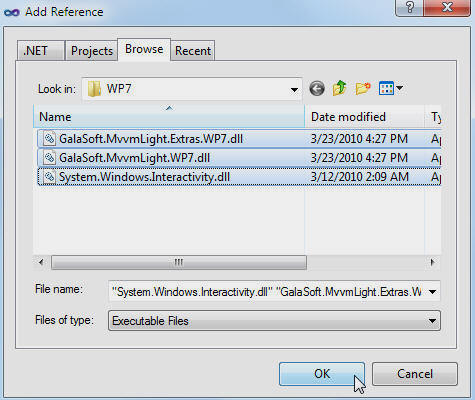The width and height of the screenshot is (475, 400).
Task: Go back to the last visited folder
Action: click(x=317, y=89)
